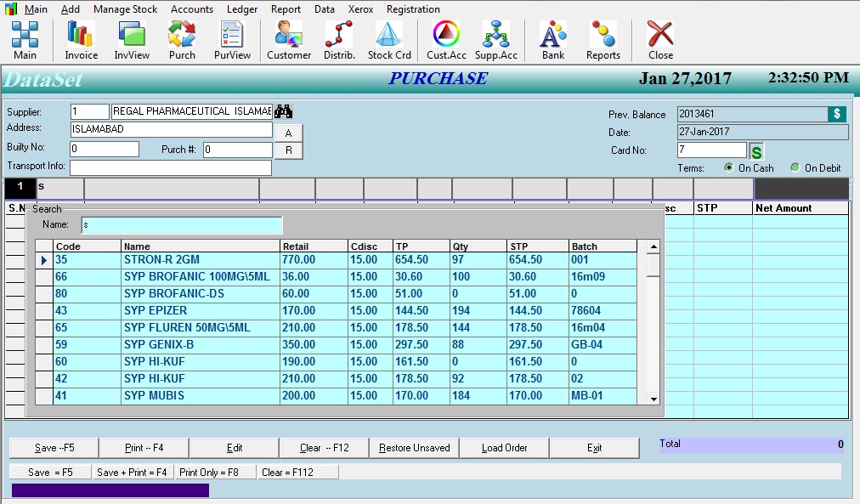
Task: Click the binoculars supplier search icon
Action: (284, 112)
